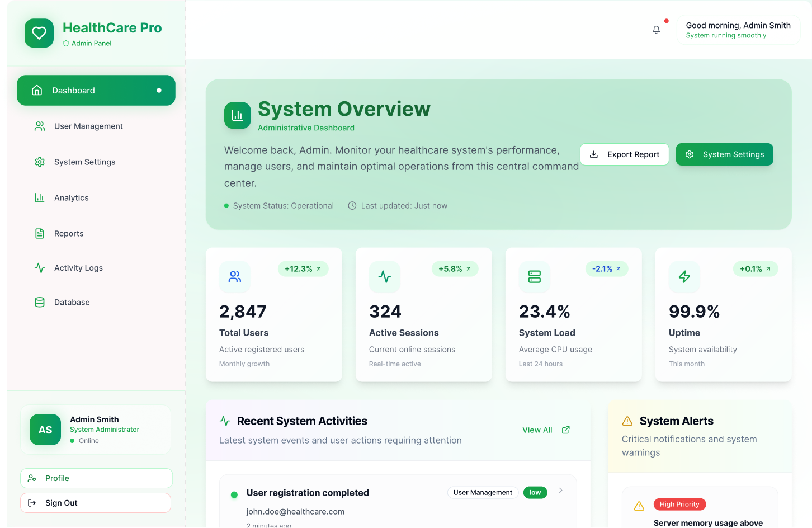Click the Uptime lightning bolt icon
Screen dimensions: 812x528
tap(684, 277)
